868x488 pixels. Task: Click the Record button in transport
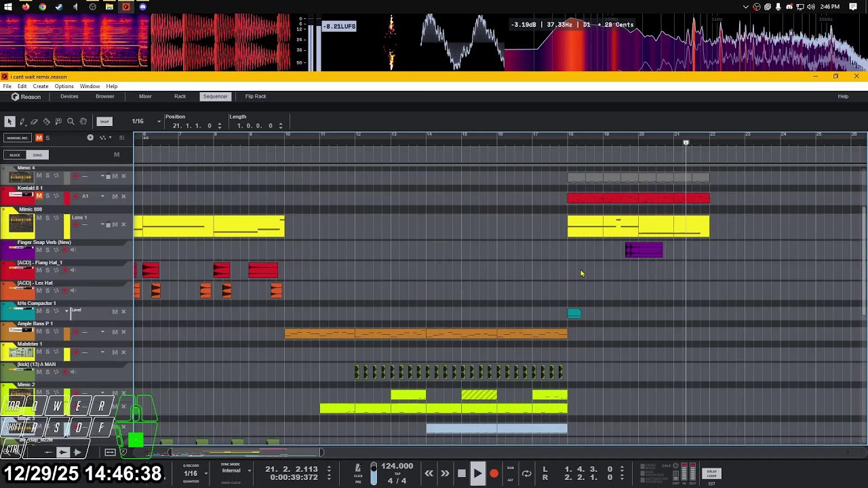(494, 474)
